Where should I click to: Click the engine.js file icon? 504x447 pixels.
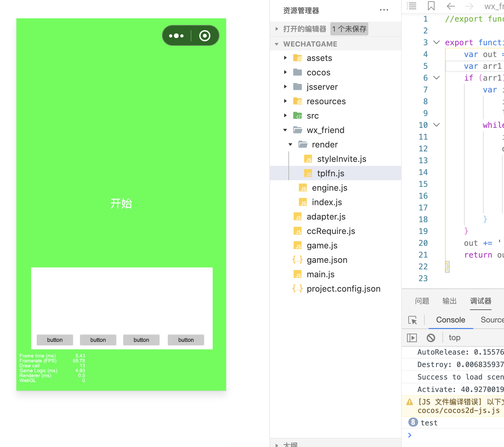pyautogui.click(x=303, y=188)
